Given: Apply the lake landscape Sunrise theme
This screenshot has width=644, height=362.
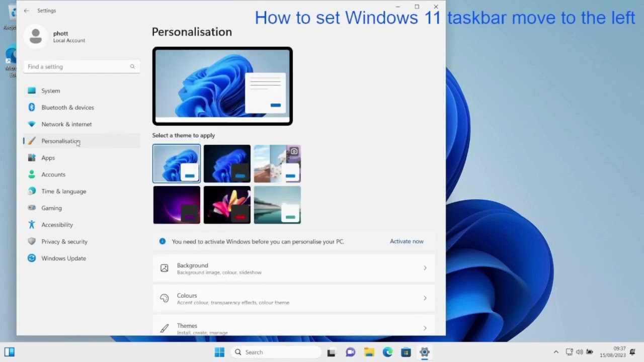Looking at the screenshot, I should (277, 205).
